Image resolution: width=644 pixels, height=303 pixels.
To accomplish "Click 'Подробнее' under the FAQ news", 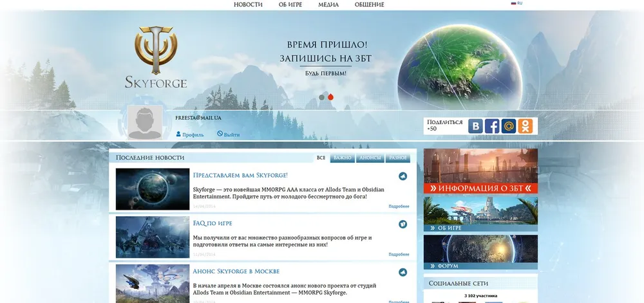I will coord(399,254).
